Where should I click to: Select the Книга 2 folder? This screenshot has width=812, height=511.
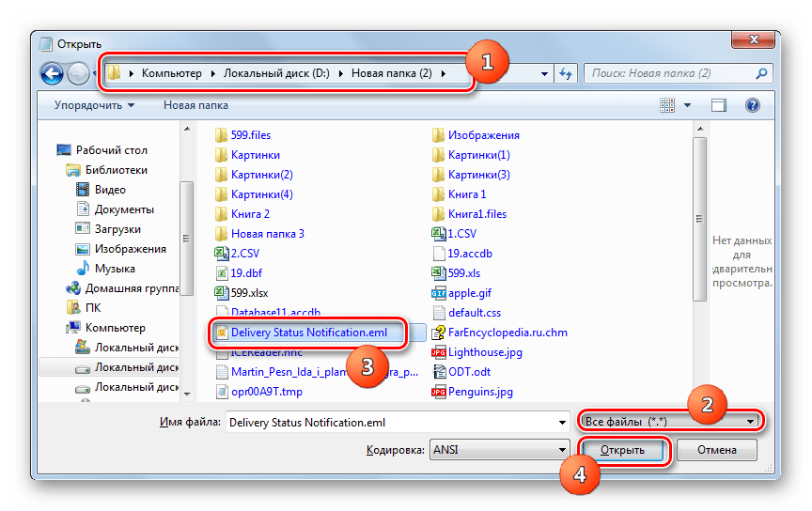pos(242,214)
